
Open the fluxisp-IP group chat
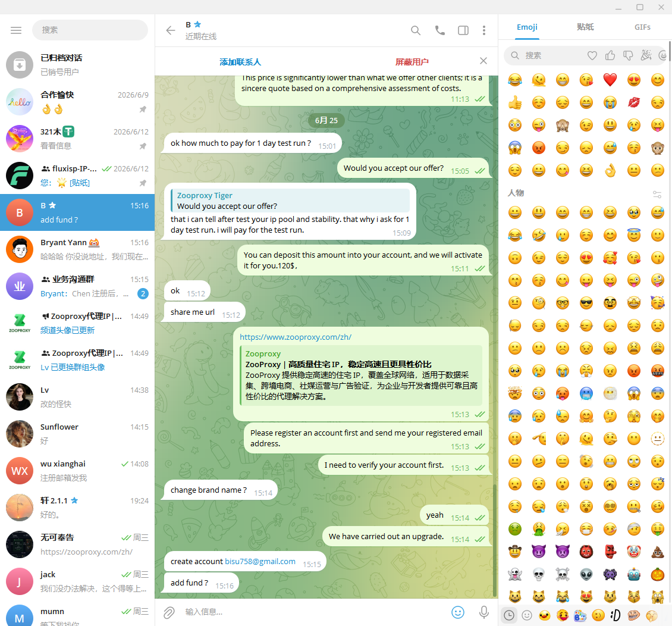pyautogui.click(x=77, y=176)
